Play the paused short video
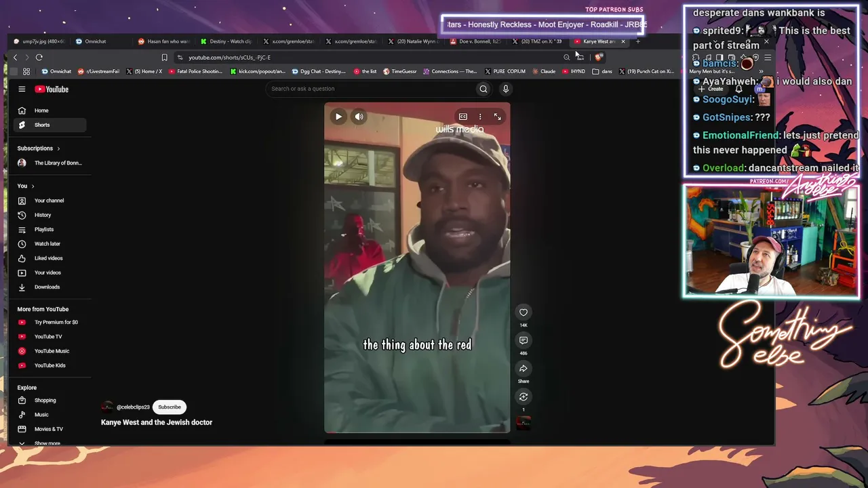The height and width of the screenshot is (488, 868). 338,117
